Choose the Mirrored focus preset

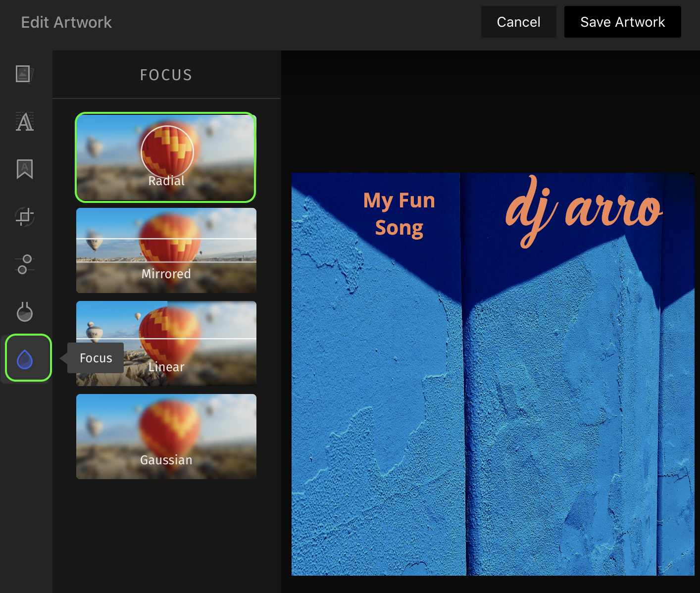point(166,250)
